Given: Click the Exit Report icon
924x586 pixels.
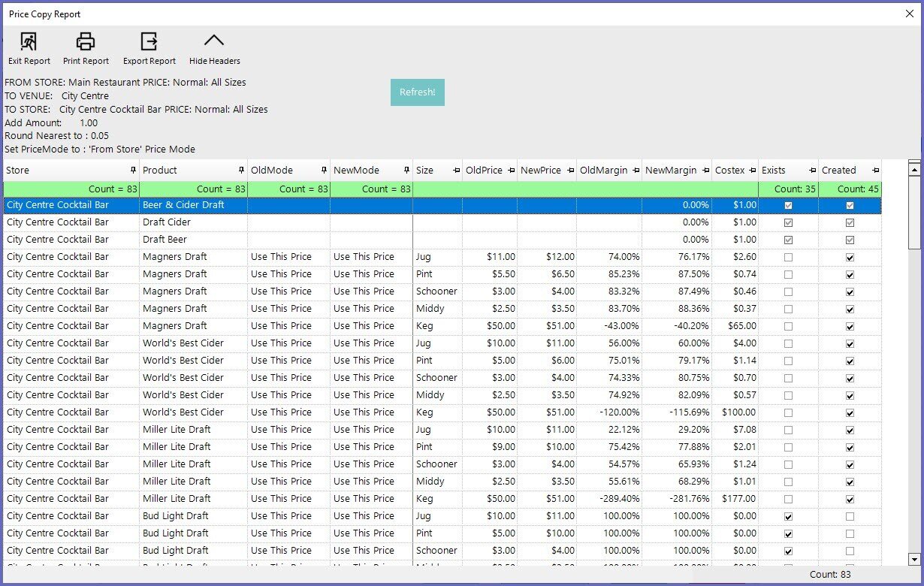Looking at the screenshot, I should point(29,42).
